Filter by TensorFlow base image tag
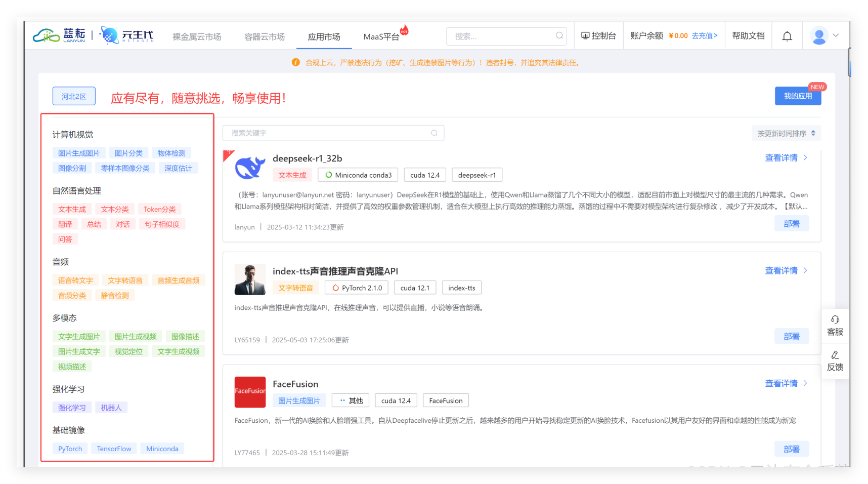 114,449
